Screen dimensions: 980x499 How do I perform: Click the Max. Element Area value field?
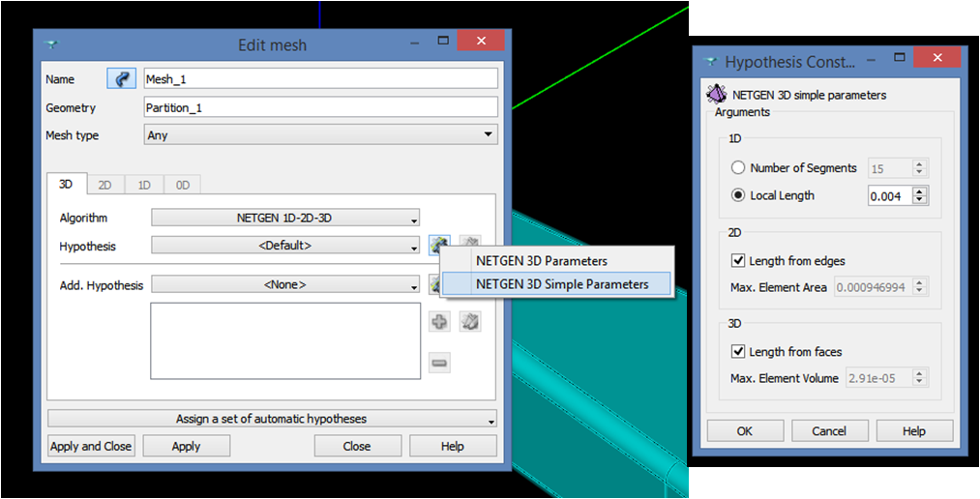[x=874, y=287]
